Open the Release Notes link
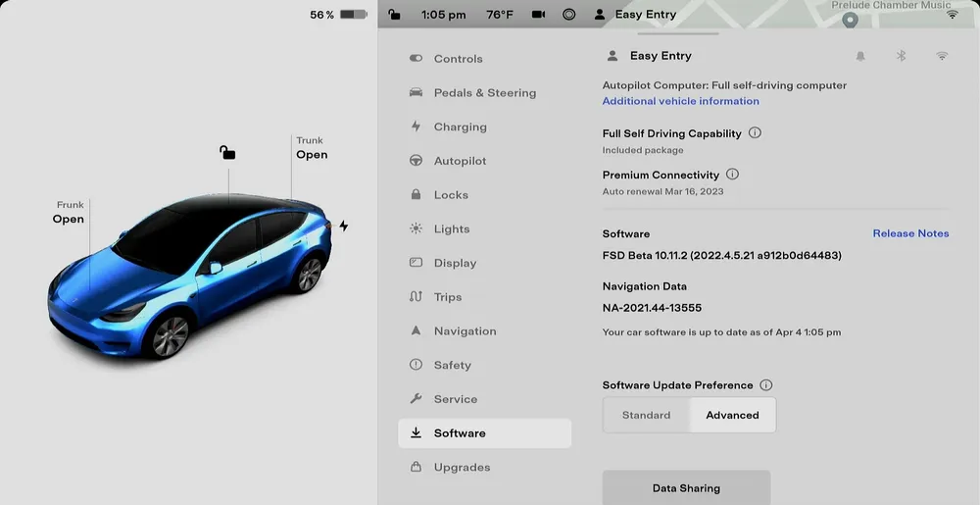Image resolution: width=980 pixels, height=505 pixels. (910, 233)
